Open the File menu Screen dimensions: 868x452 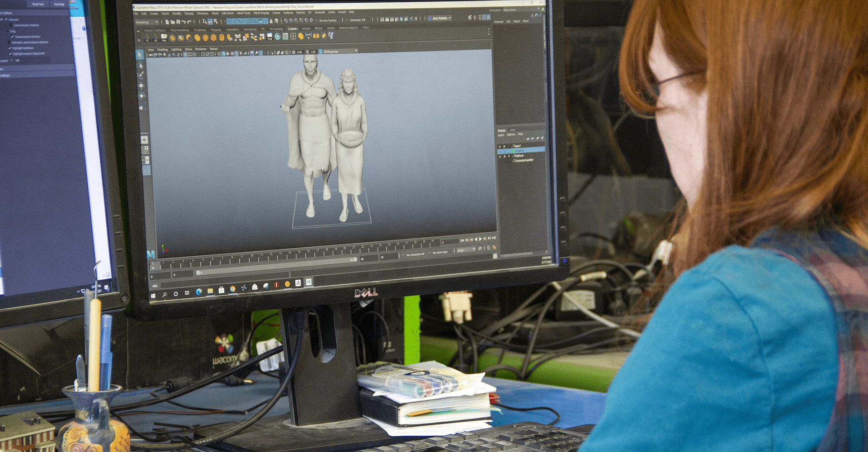[x=136, y=14]
